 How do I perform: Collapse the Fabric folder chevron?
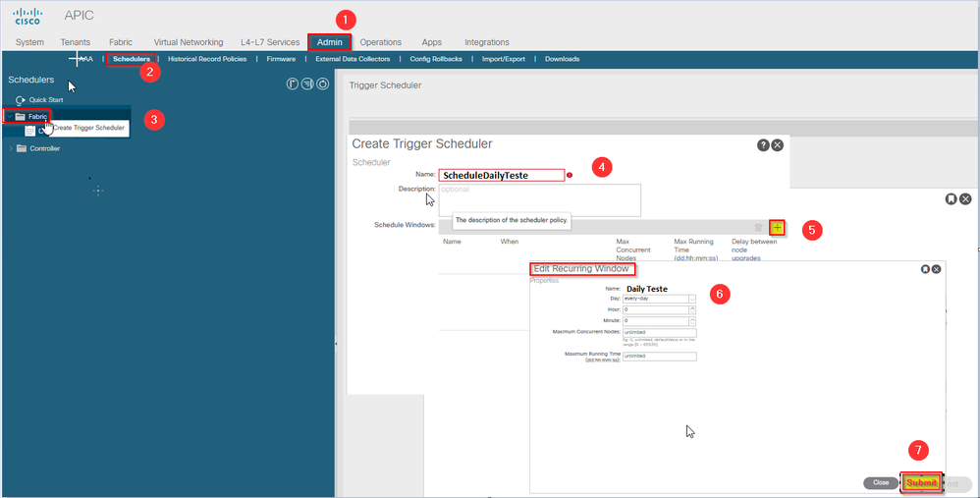coord(10,116)
